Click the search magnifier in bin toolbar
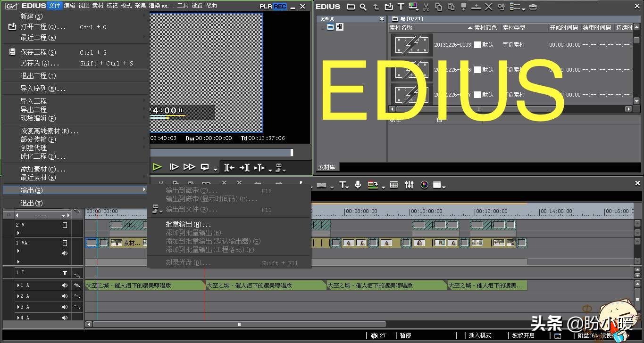 point(363,7)
